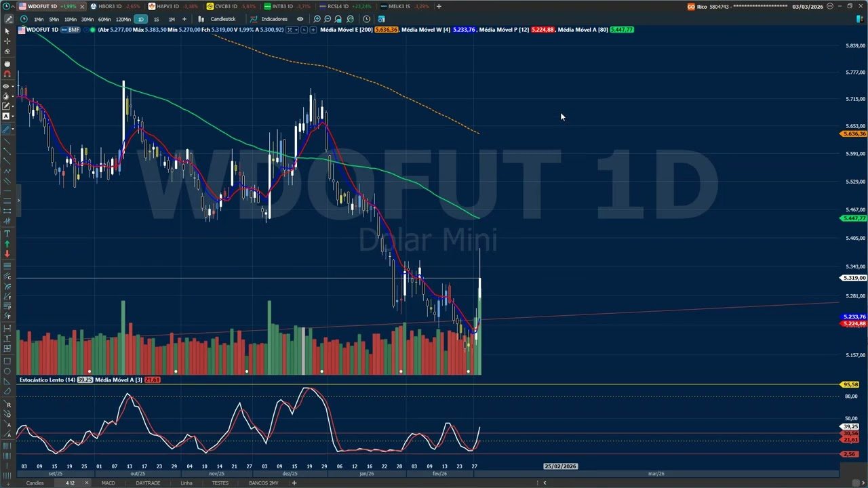This screenshot has height=488, width=868.
Task: Add a new timeframe with the plus button
Action: click(x=184, y=19)
